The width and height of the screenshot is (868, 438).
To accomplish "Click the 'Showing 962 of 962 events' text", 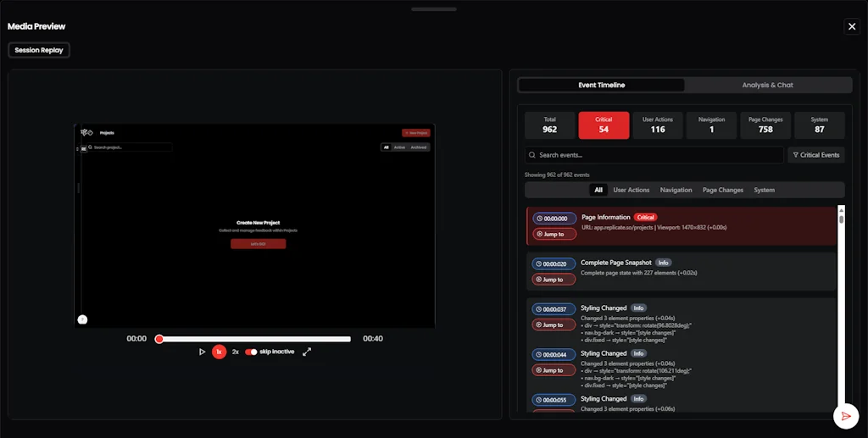I will (x=557, y=175).
